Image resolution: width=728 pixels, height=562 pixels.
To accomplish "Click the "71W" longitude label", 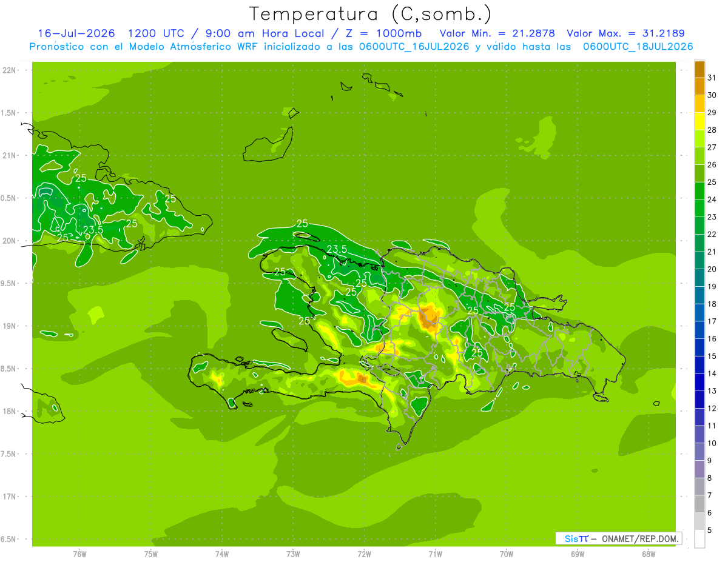I will (435, 554).
